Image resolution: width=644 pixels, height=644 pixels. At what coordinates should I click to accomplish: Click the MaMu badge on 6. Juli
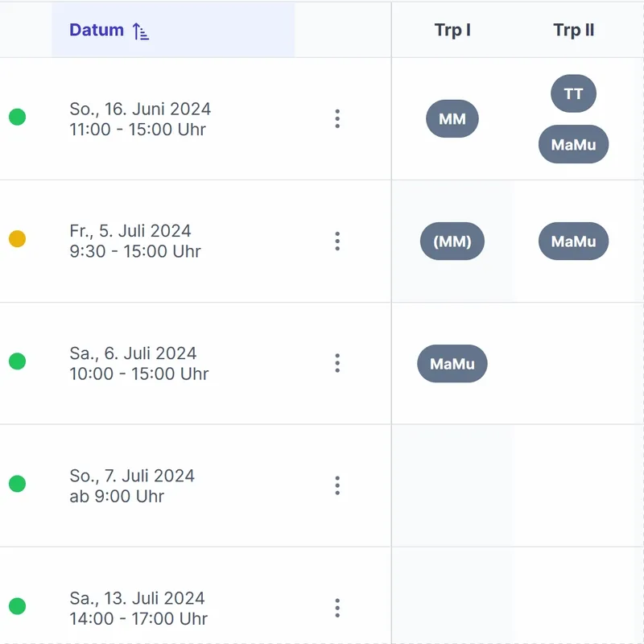452,364
